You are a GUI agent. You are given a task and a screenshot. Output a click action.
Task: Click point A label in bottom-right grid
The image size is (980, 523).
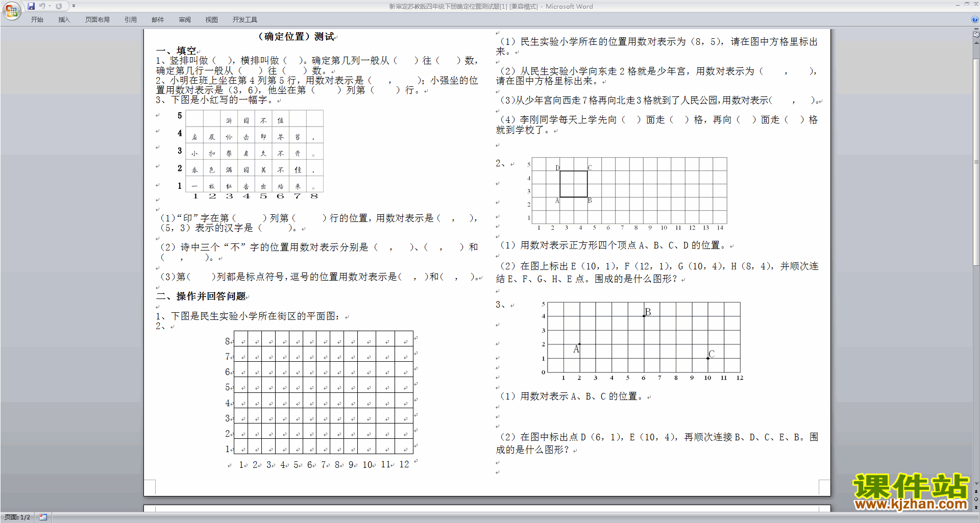[576, 350]
